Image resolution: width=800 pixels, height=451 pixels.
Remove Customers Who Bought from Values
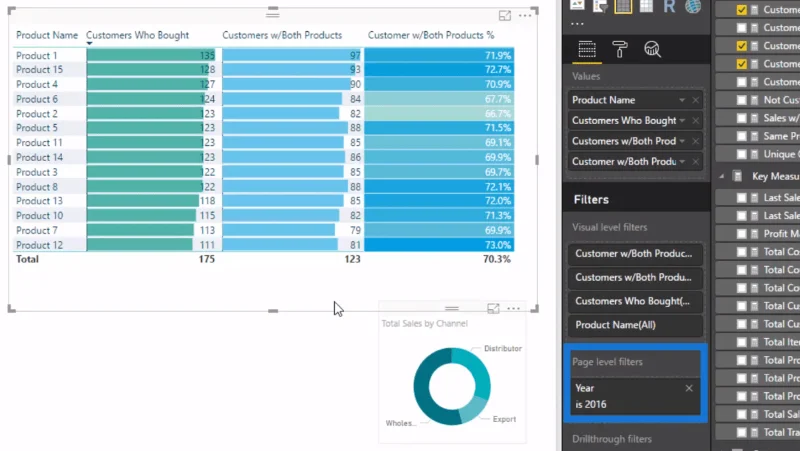pyautogui.click(x=695, y=120)
